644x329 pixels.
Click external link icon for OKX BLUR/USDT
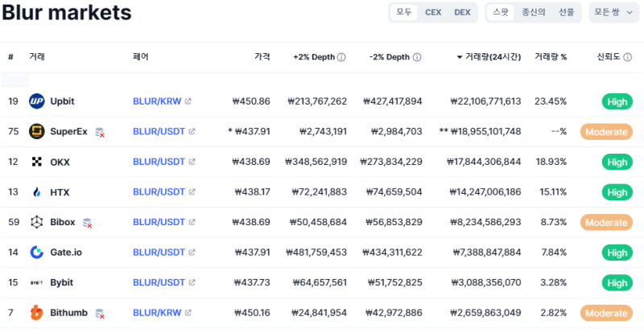point(192,162)
